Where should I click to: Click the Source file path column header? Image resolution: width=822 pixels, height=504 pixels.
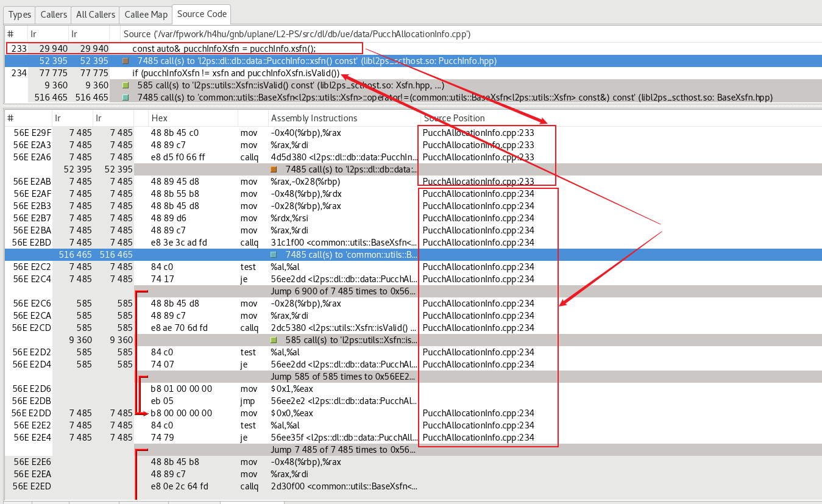[x=296, y=35]
